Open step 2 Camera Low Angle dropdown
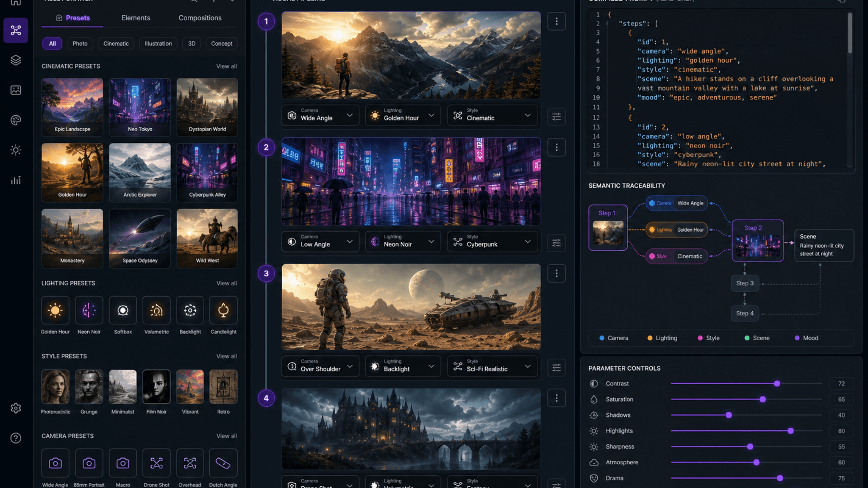The height and width of the screenshot is (488, 868). point(320,241)
